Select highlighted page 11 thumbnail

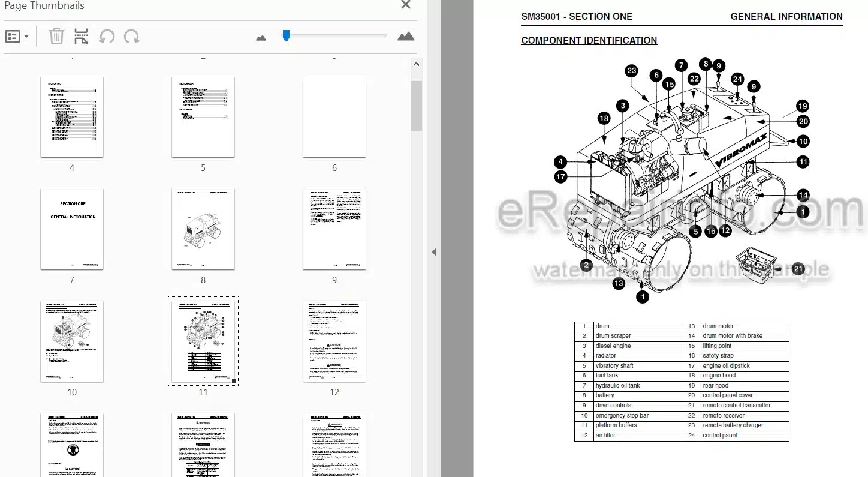click(203, 341)
